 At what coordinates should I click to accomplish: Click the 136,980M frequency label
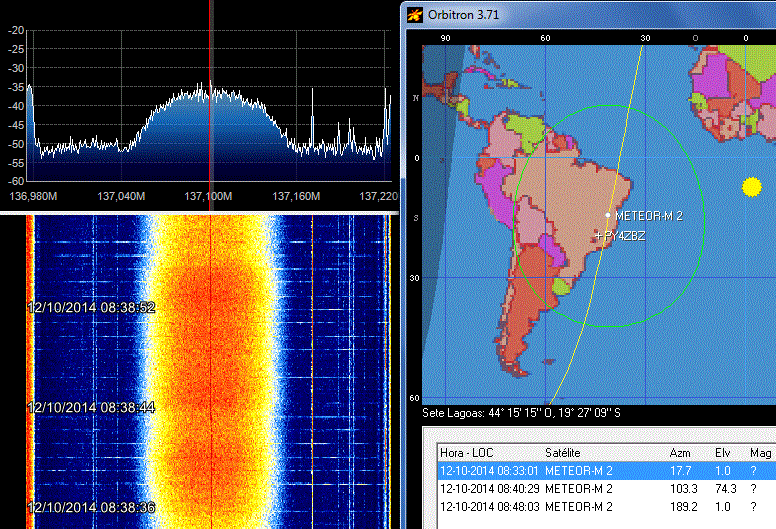[x=33, y=196]
